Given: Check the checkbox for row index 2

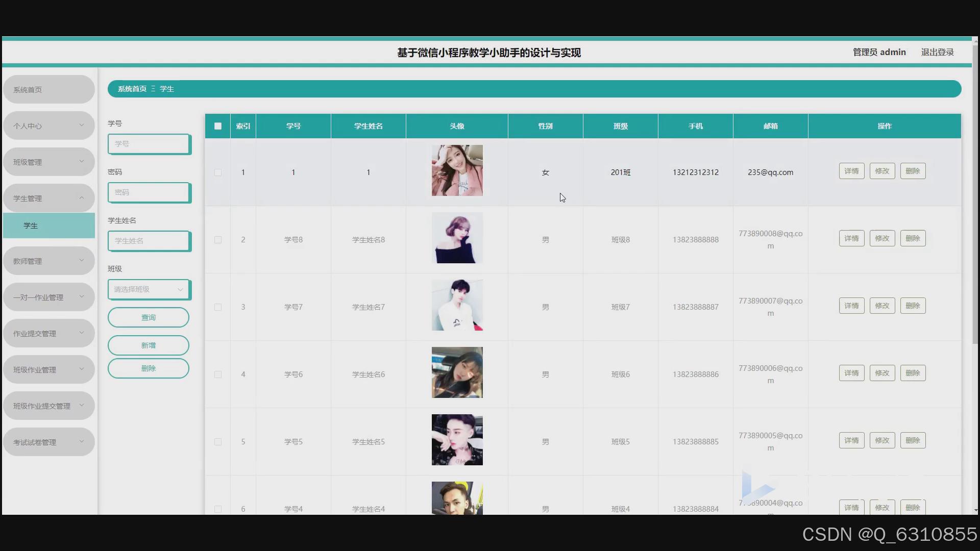Looking at the screenshot, I should click(x=218, y=240).
